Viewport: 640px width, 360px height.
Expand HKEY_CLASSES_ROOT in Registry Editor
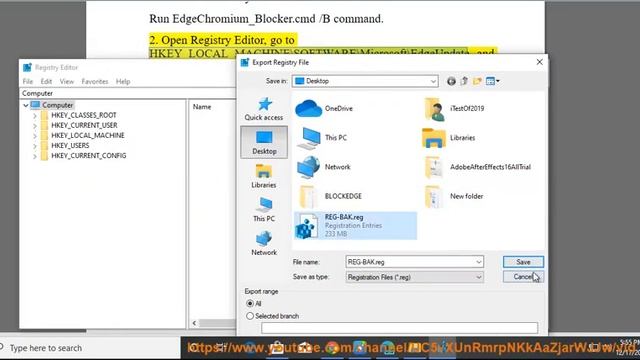tap(35, 116)
